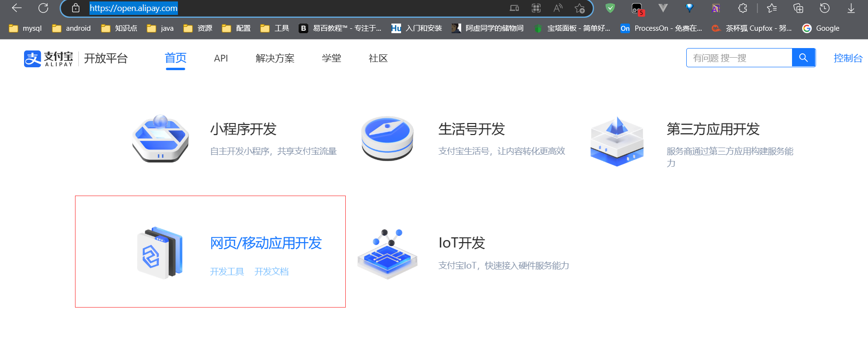868x346 pixels.
Task: Click the split-screen grid icon in address bar
Action: point(536,8)
